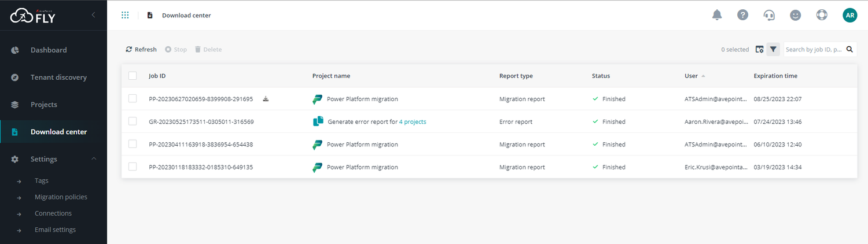Open the headset support icon

click(769, 15)
